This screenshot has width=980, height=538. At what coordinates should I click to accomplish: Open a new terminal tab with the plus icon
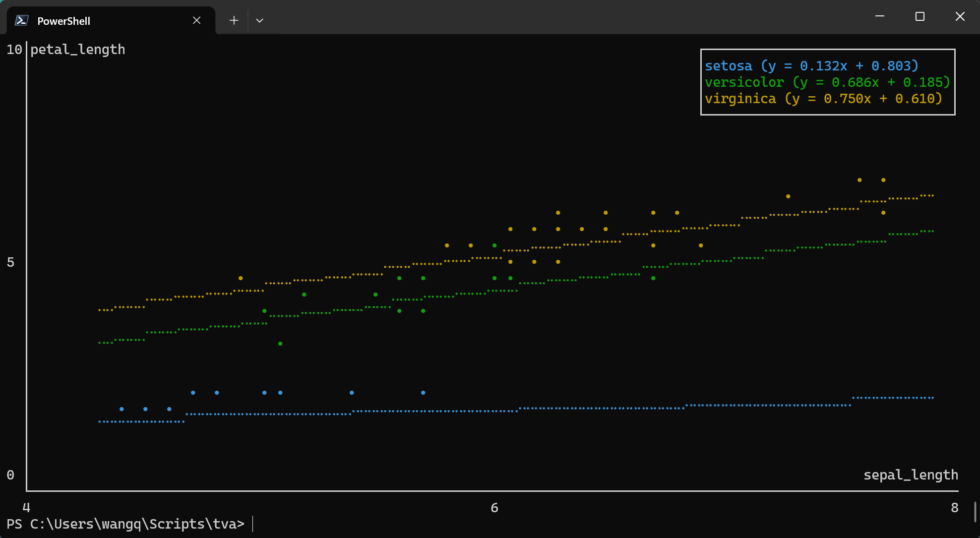[233, 20]
